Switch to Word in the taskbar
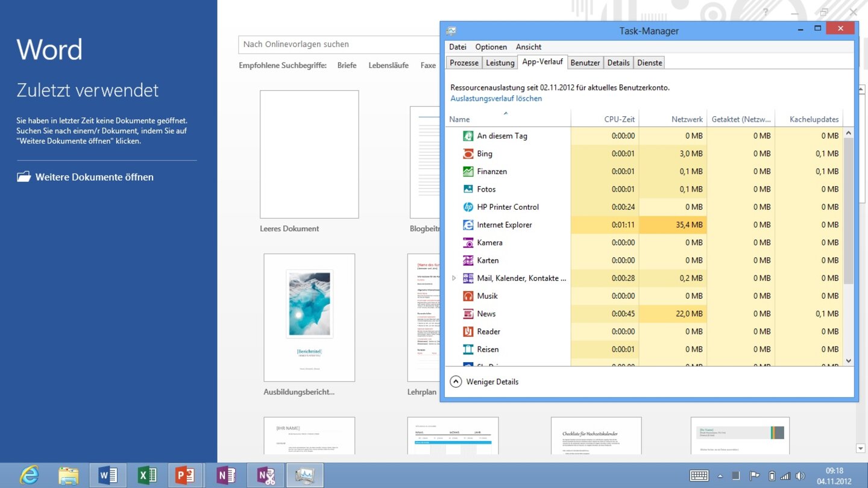 pyautogui.click(x=108, y=475)
